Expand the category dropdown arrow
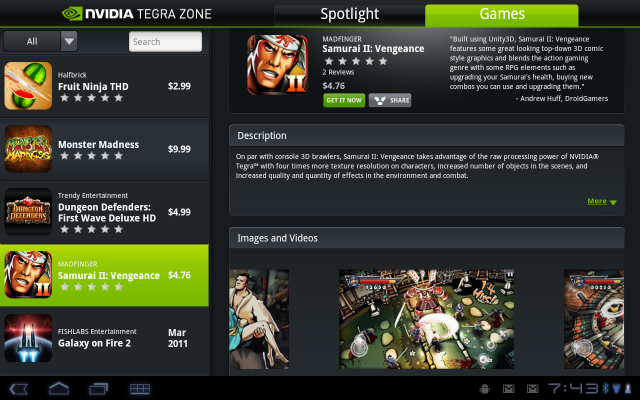640x400 pixels. pyautogui.click(x=69, y=41)
